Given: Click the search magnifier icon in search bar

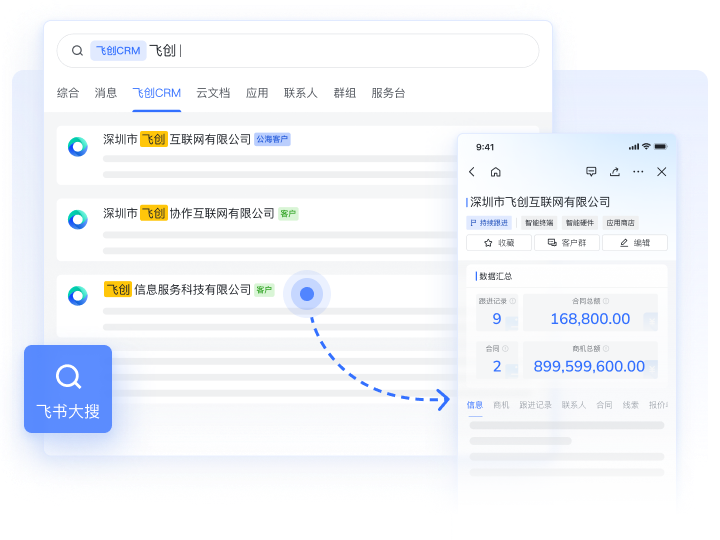Looking at the screenshot, I should (x=77, y=51).
